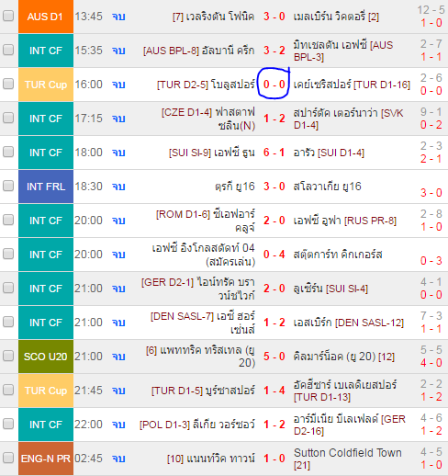
Task: Click the 1 - 4 TUR Cup score
Action: coord(274,391)
